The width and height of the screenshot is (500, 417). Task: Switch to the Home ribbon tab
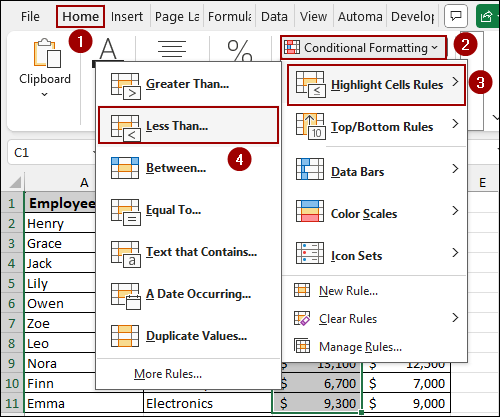pos(80,16)
